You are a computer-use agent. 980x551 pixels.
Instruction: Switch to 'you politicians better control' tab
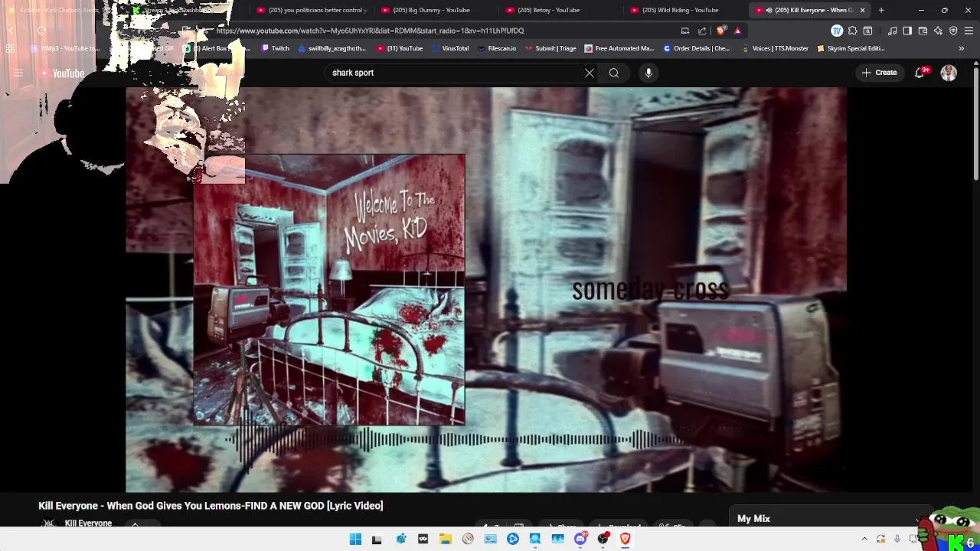click(x=312, y=10)
